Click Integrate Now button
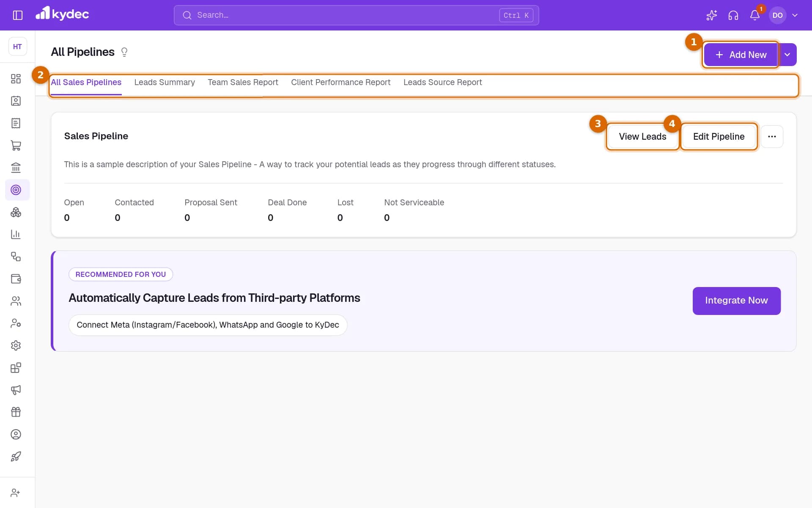 coord(736,301)
